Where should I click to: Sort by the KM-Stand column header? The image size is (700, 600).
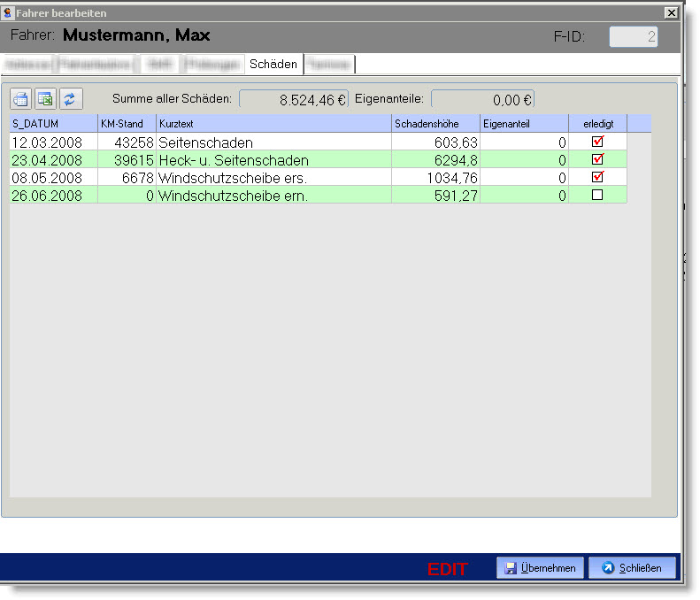click(x=127, y=124)
